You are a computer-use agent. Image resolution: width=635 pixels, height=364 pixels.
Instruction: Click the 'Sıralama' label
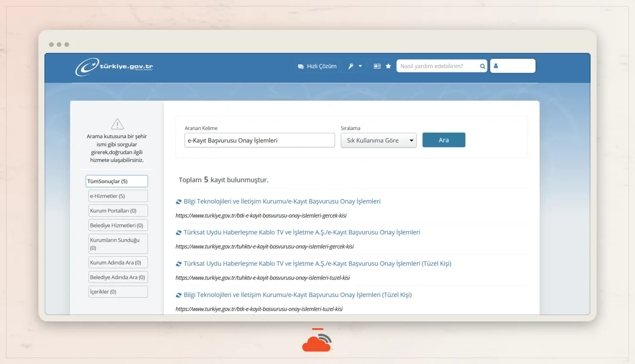[350, 128]
